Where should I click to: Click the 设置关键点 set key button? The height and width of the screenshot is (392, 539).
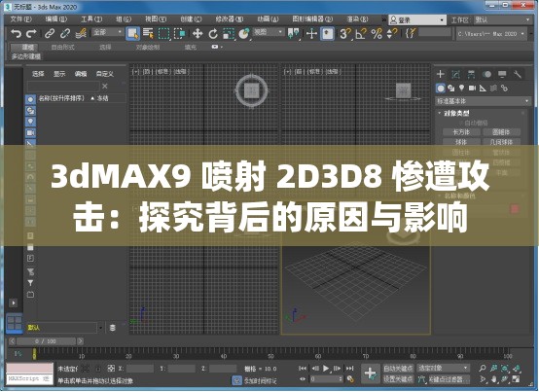(398, 379)
